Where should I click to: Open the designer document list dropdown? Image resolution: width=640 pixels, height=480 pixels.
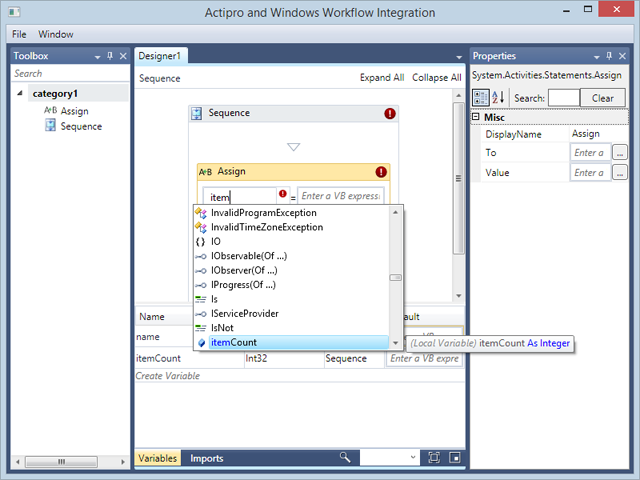tap(459, 57)
